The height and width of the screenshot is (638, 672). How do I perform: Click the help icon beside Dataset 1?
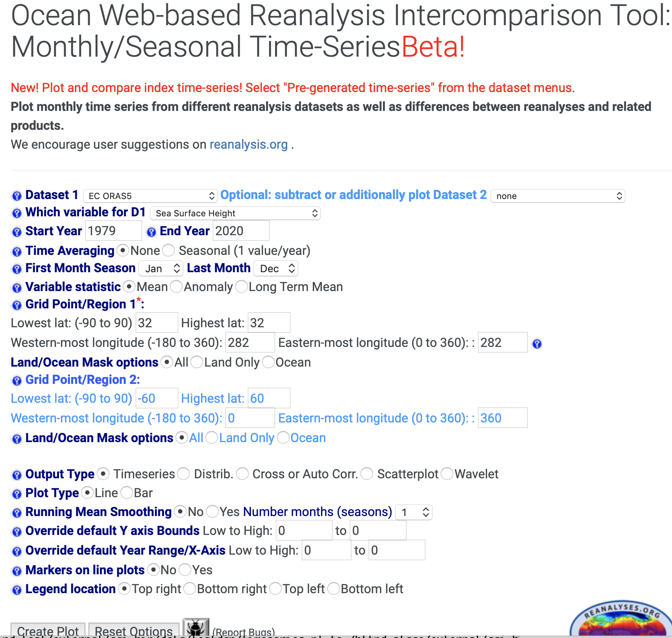pyautogui.click(x=17, y=195)
